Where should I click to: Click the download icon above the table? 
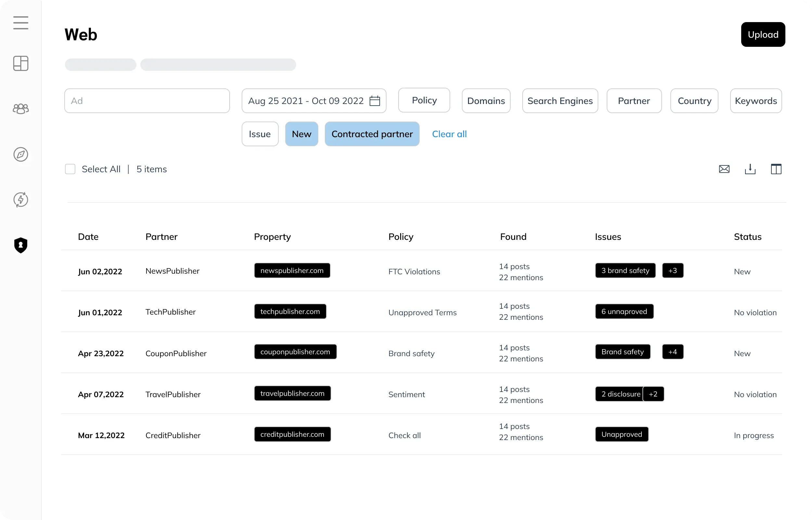[x=750, y=169]
